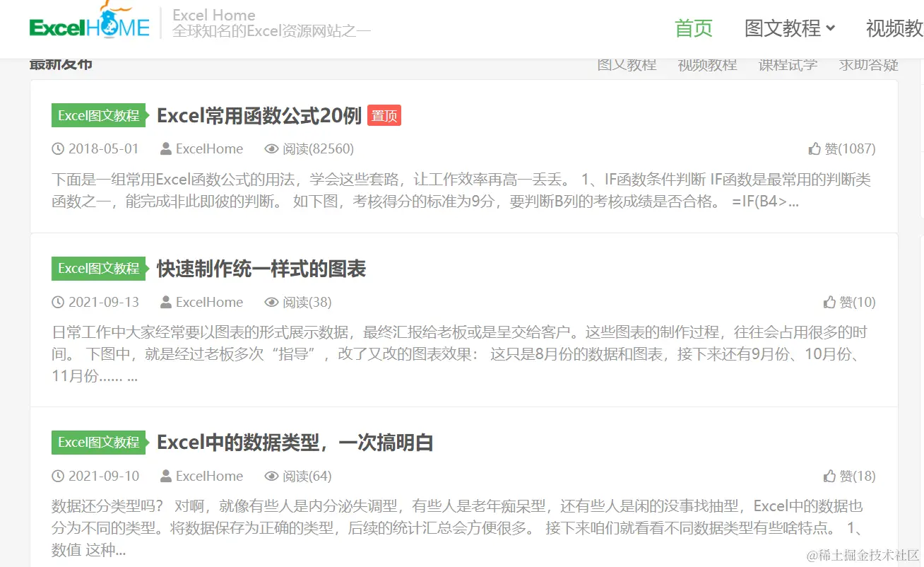924x567 pixels.
Task: Click the 求助答疑 filter link
Action: tap(867, 64)
